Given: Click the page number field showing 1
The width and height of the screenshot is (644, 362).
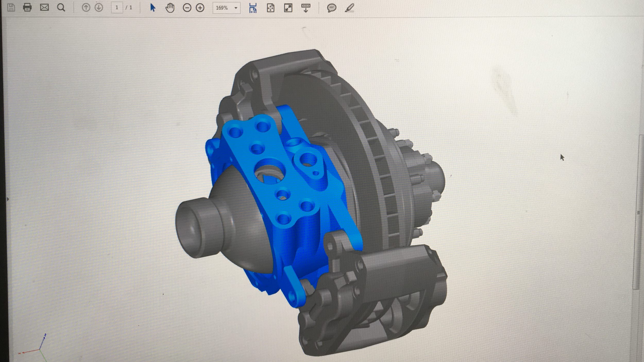Looking at the screenshot, I should (117, 8).
